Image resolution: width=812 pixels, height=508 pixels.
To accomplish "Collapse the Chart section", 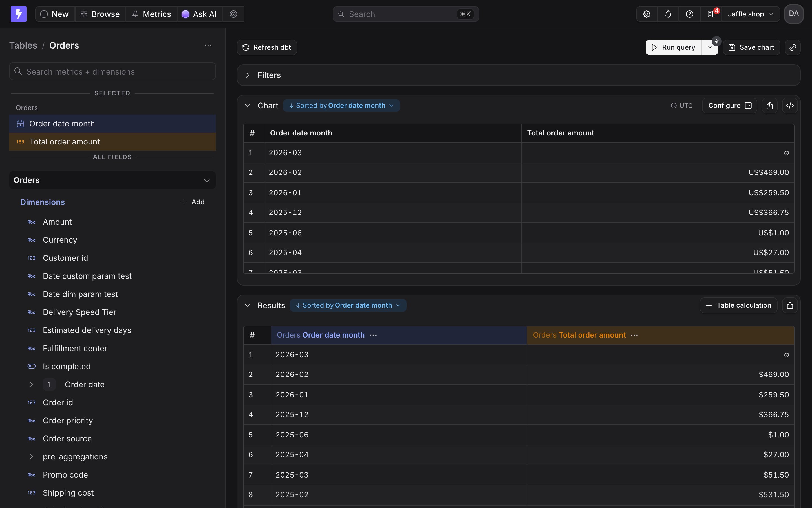I will tap(248, 106).
